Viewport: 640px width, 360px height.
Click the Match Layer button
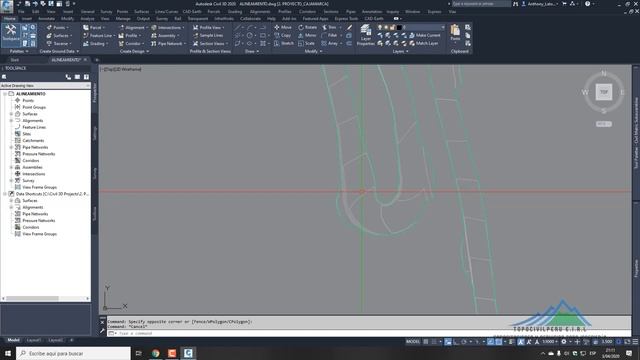pyautogui.click(x=424, y=43)
